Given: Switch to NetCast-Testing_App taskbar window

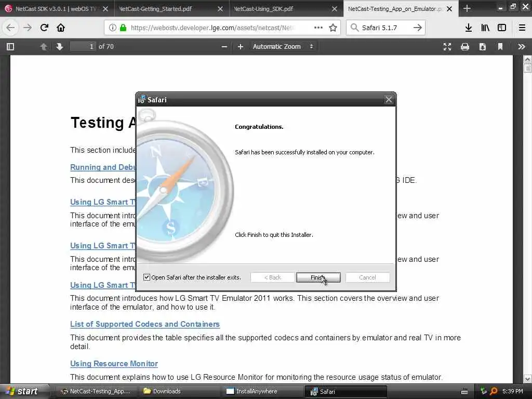Looking at the screenshot, I should coord(96,391).
